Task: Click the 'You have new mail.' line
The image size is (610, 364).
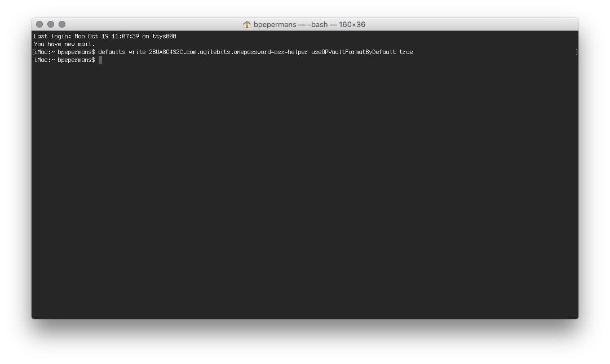Action: (65, 44)
